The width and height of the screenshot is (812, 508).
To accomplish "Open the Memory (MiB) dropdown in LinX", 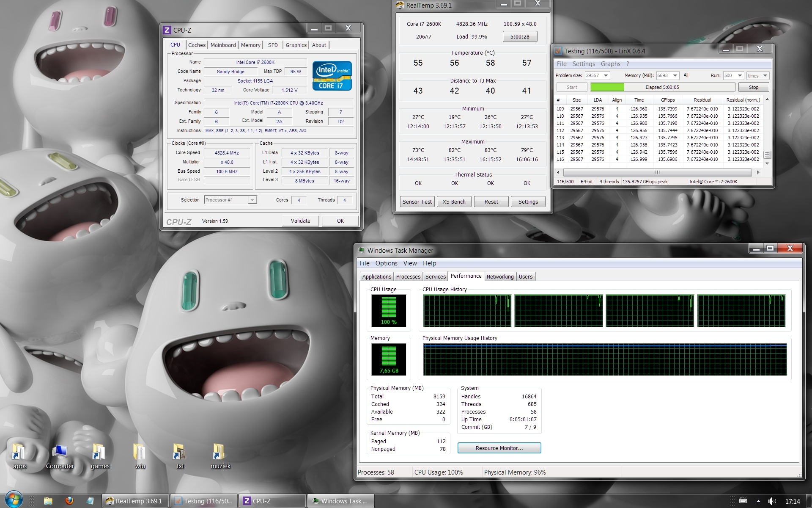I will 675,75.
